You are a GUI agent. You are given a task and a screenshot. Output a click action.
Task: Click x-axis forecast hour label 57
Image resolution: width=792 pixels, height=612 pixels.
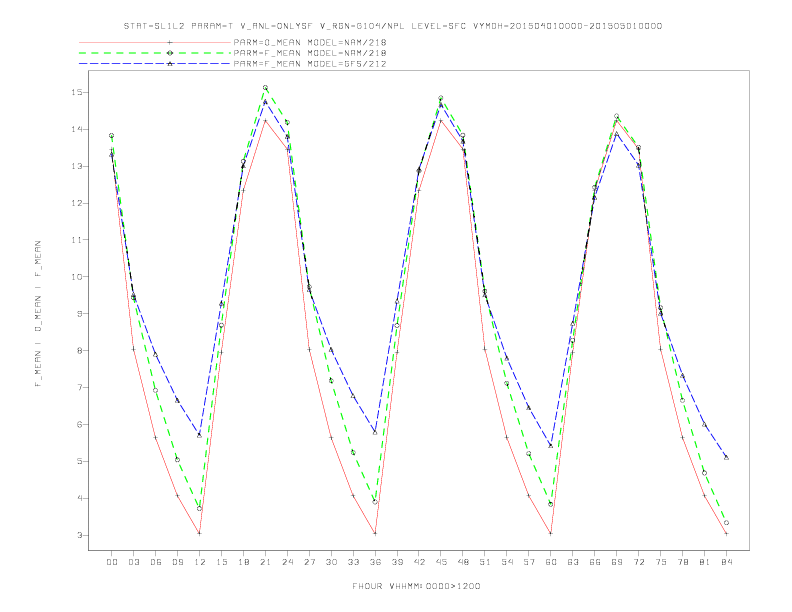pos(529,562)
